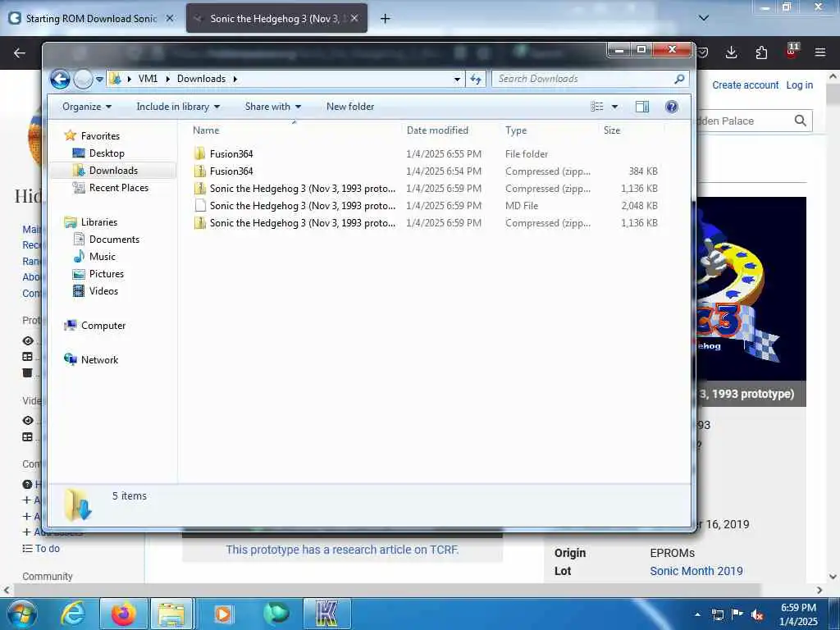Click muted volume icon in system tray
The image size is (840, 630).
pyautogui.click(x=757, y=614)
